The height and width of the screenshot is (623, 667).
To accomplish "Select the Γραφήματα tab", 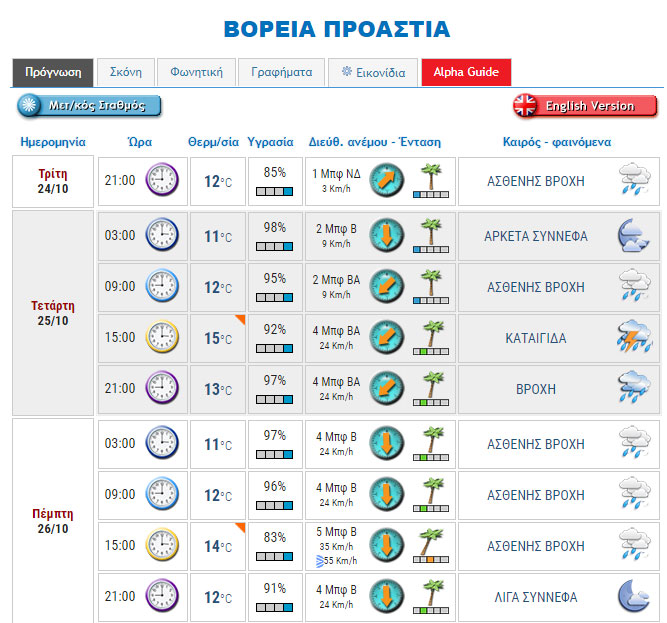I will [282, 72].
